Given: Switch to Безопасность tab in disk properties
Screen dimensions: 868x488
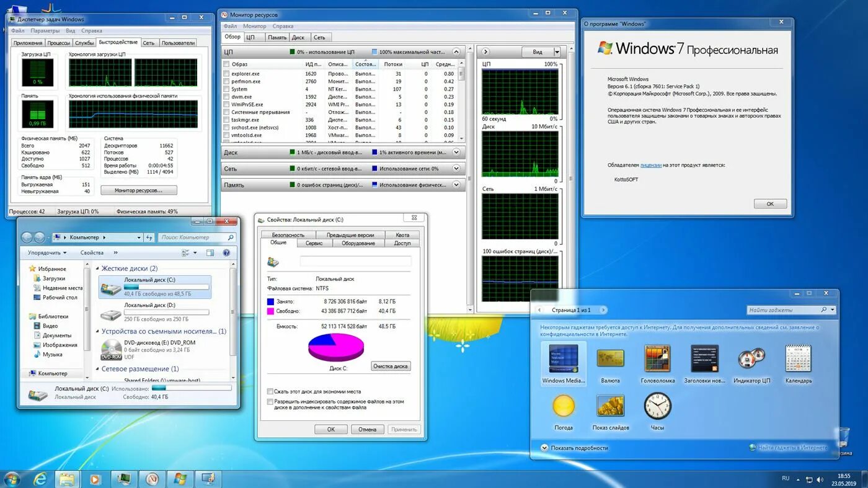Looking at the screenshot, I should [x=288, y=235].
